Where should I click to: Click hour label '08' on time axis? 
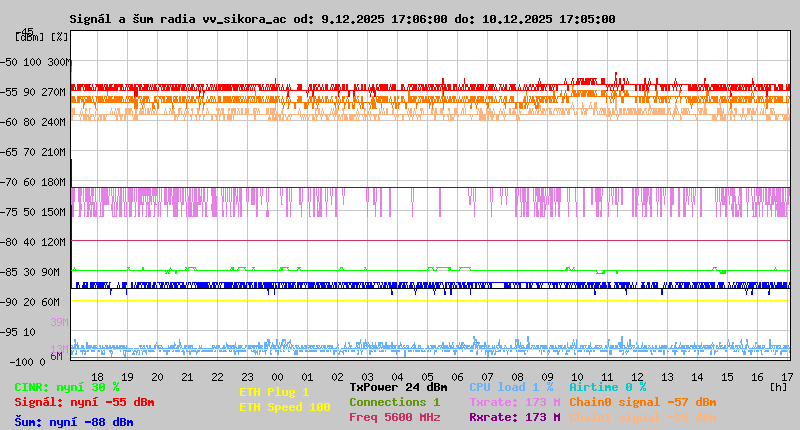click(517, 377)
